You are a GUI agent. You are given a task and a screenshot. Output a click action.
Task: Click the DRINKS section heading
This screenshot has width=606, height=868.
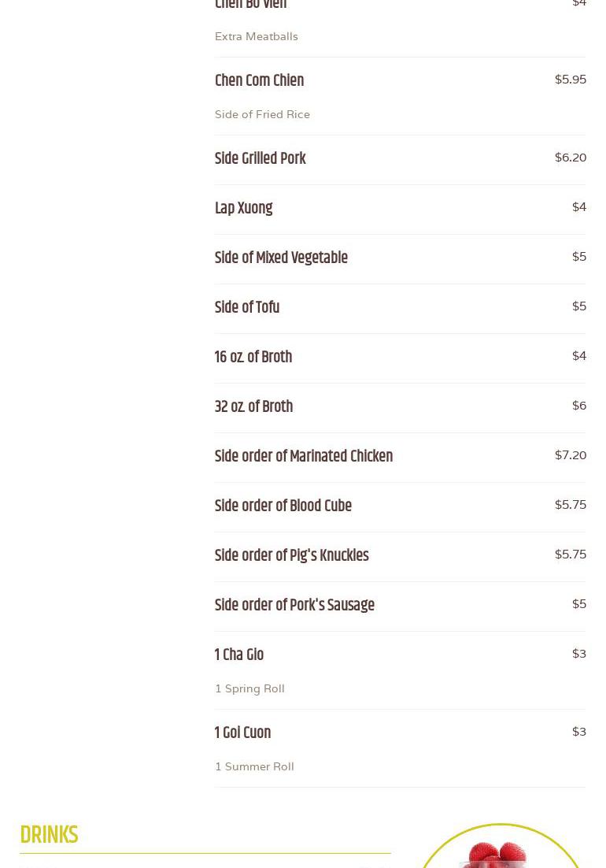click(x=49, y=835)
